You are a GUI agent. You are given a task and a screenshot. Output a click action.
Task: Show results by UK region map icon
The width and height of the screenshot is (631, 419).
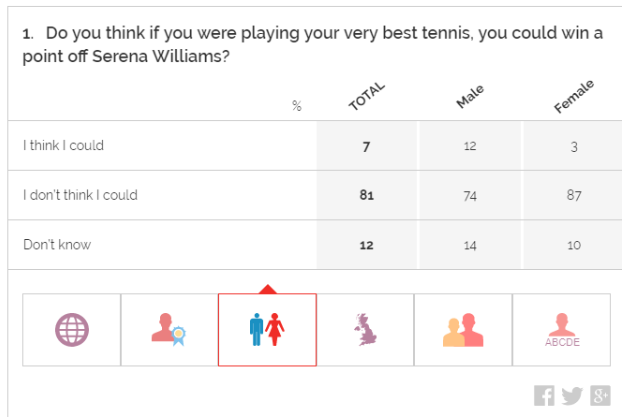pyautogui.click(x=365, y=330)
